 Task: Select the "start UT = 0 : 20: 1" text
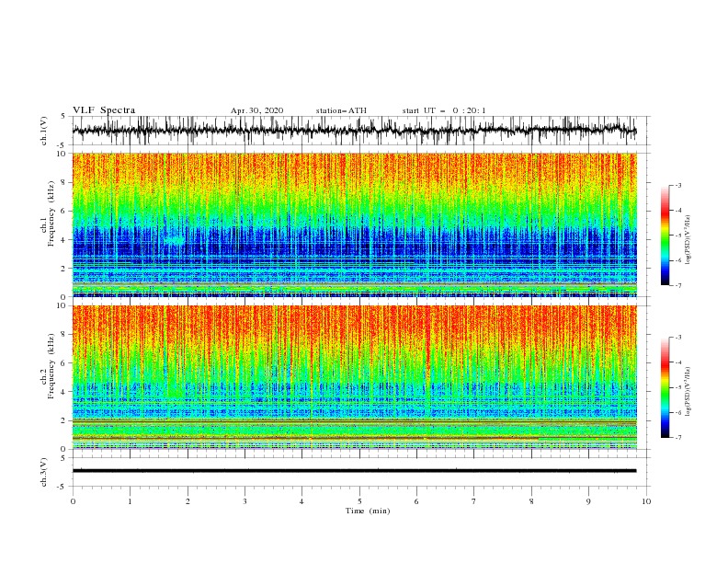[x=444, y=110]
